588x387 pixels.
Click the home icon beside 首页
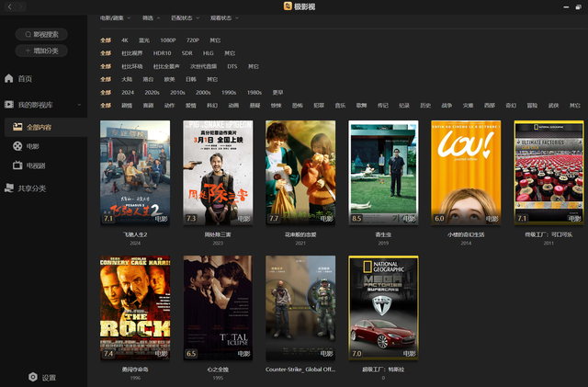(8, 78)
